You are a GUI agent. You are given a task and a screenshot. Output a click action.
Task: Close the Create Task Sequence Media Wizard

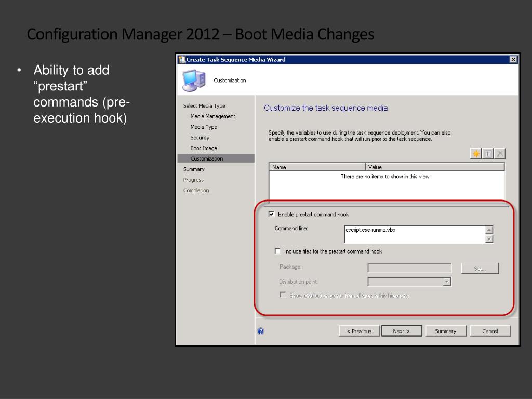pyautogui.click(x=513, y=60)
